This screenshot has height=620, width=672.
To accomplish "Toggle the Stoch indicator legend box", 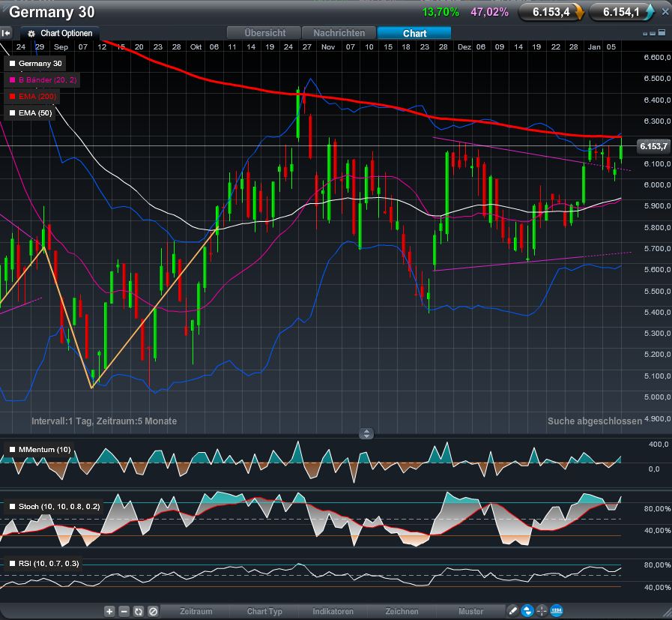I will coord(13,506).
